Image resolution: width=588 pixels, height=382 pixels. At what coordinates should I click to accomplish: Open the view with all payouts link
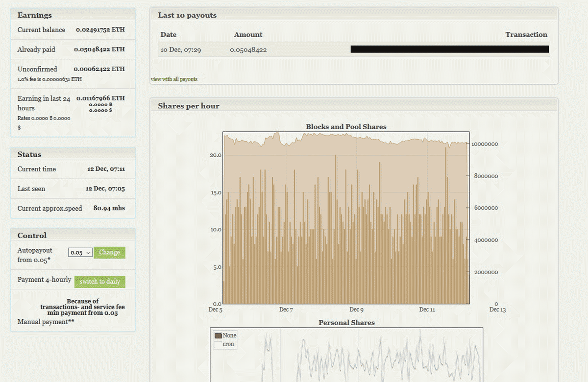coord(174,79)
